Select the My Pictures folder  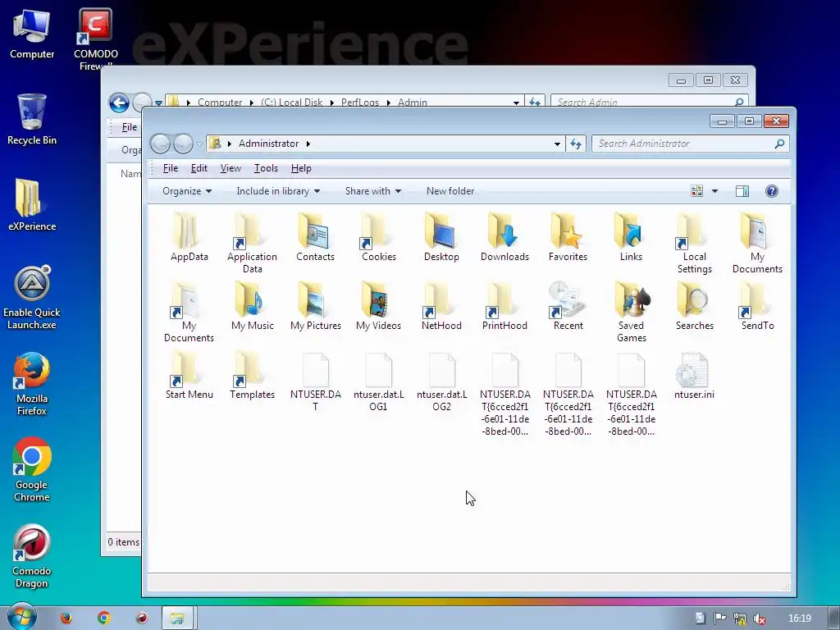click(x=316, y=306)
